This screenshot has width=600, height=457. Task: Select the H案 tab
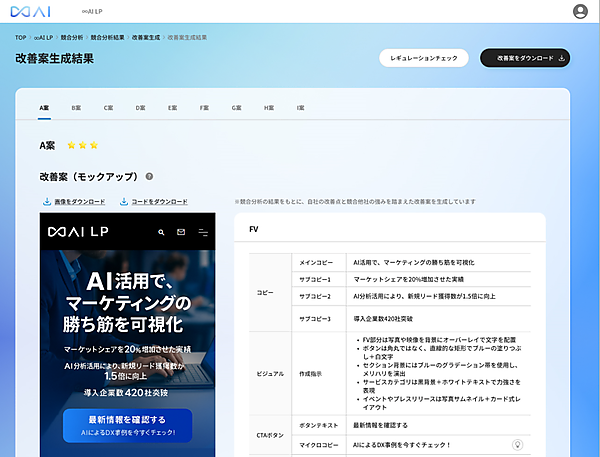pos(269,108)
